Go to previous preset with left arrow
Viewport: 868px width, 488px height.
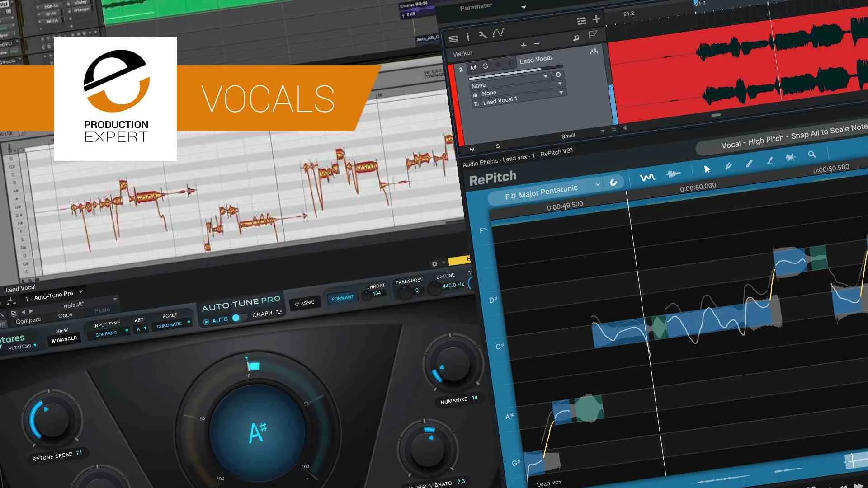click(24, 312)
